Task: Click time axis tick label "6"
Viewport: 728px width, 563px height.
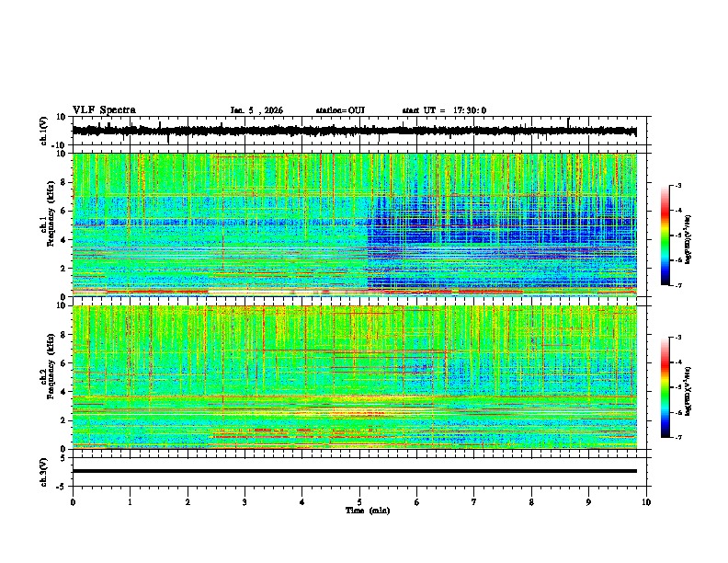Action: pyautogui.click(x=417, y=502)
